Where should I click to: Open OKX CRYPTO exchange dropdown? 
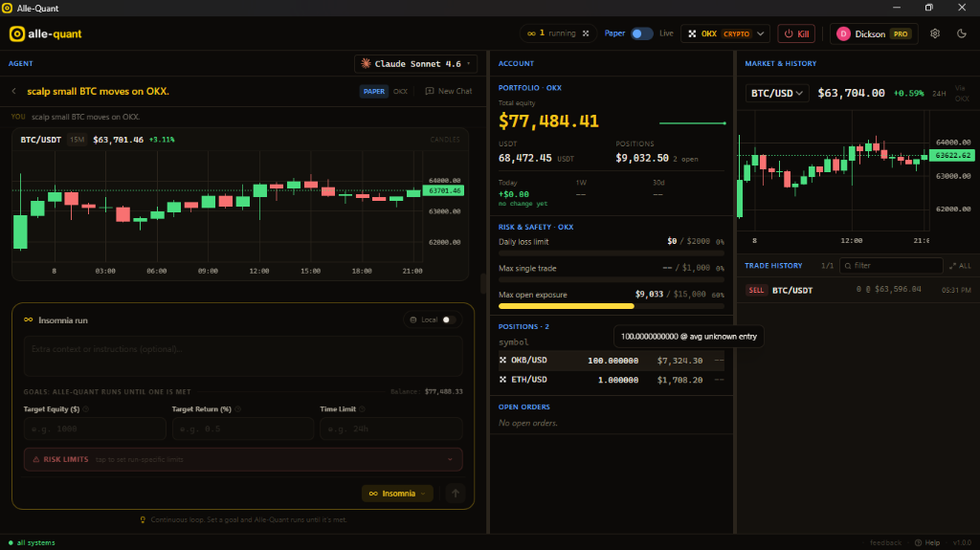point(726,33)
